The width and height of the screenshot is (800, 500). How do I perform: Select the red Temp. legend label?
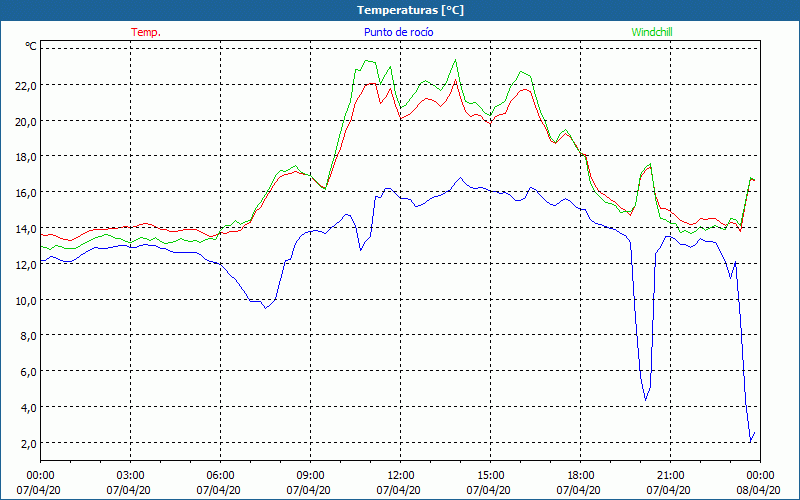coord(146,32)
